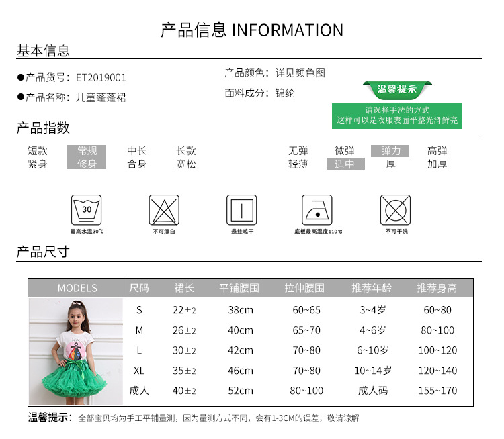The image size is (504, 439).
Task: Click the MODELS table header
Action: coord(77,288)
